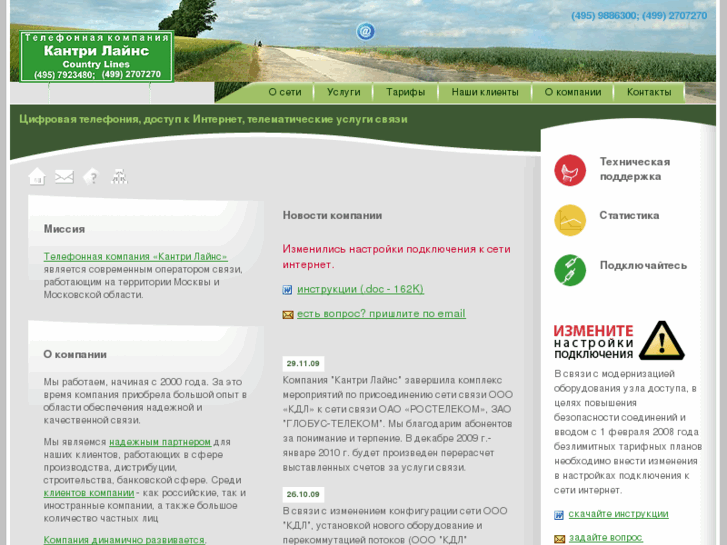The height and width of the screenshot is (545, 727).
Task: Click the red Изменились настройки подключения headline
Action: pos(396,256)
